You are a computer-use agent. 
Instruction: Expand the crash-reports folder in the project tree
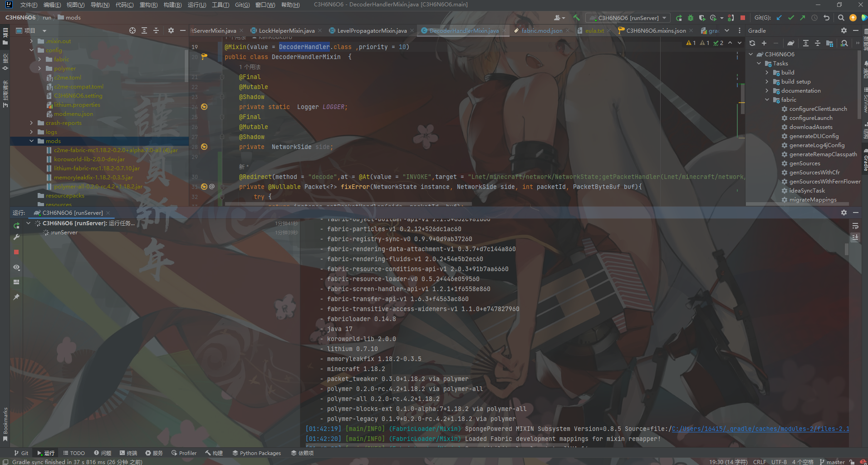point(31,123)
